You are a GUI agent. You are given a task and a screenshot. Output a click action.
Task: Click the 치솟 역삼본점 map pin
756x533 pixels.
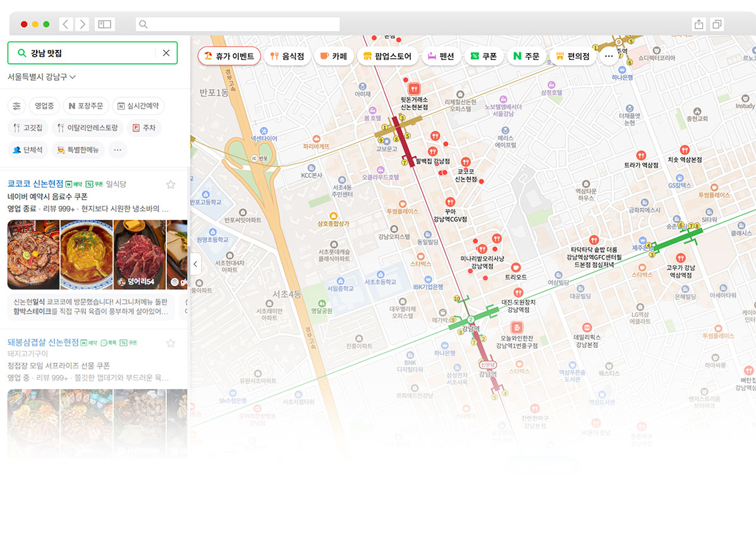(x=685, y=150)
